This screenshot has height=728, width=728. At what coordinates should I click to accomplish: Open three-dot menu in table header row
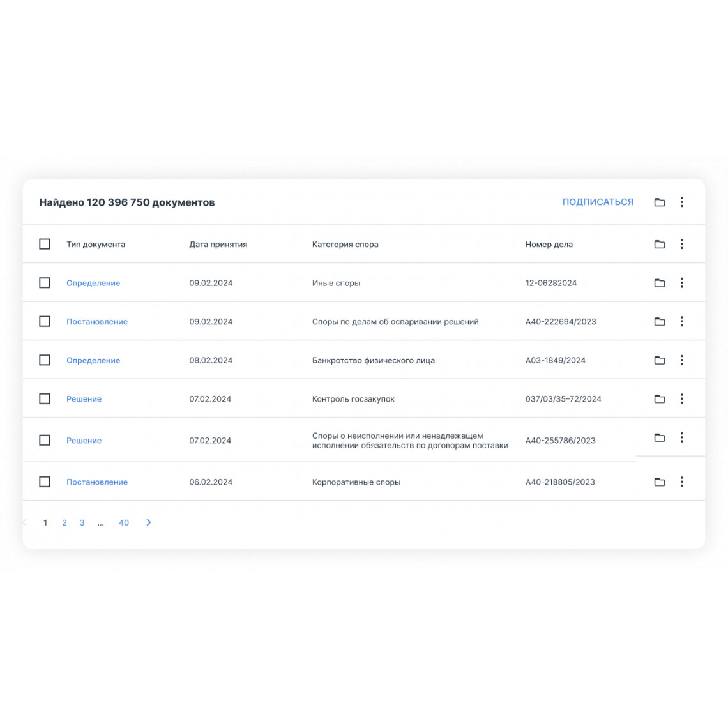point(681,244)
